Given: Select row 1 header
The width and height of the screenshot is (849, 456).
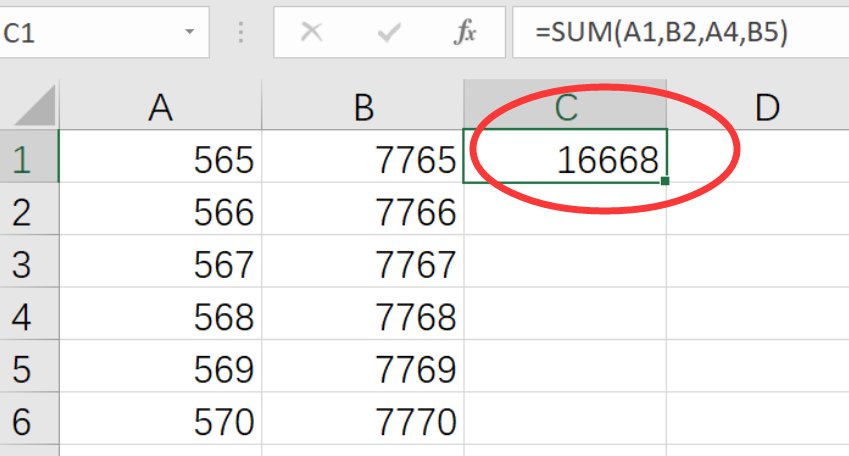Looking at the screenshot, I should (x=29, y=157).
